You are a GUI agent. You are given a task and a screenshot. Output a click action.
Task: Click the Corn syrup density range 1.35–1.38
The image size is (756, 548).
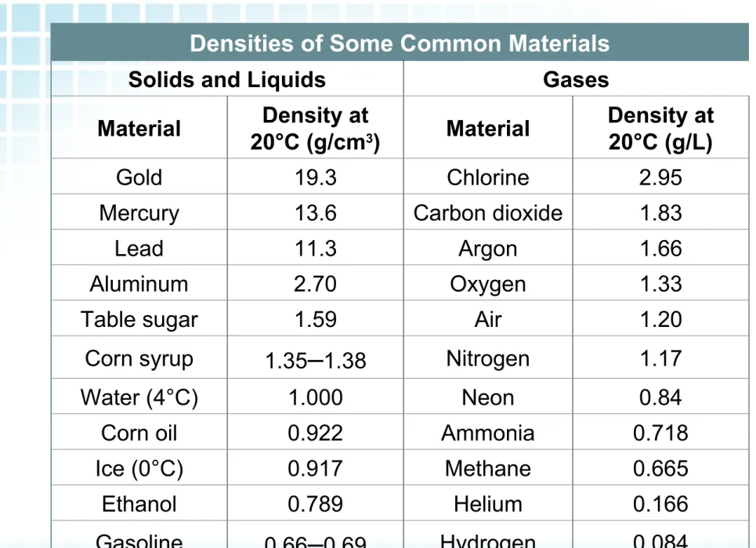315,361
